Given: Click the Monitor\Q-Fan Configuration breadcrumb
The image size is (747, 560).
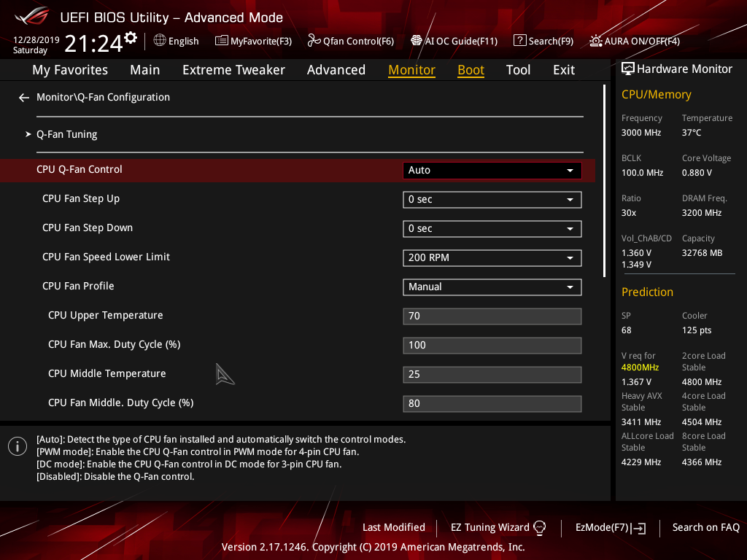Looking at the screenshot, I should pyautogui.click(x=103, y=97).
